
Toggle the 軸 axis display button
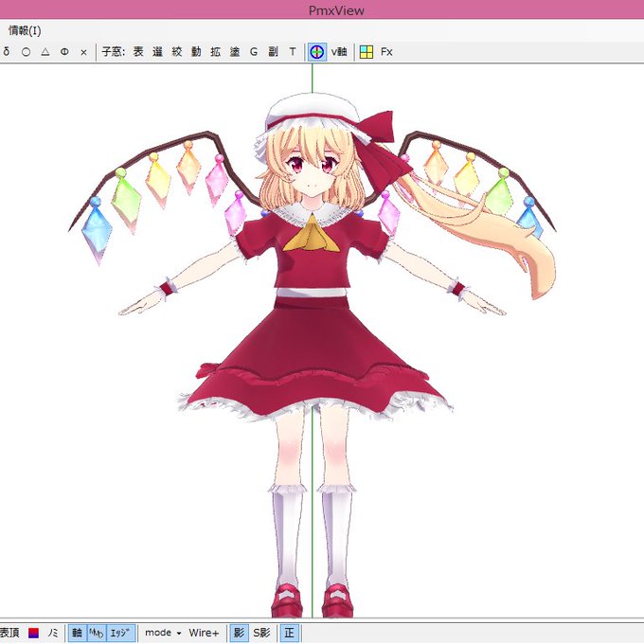[78, 633]
